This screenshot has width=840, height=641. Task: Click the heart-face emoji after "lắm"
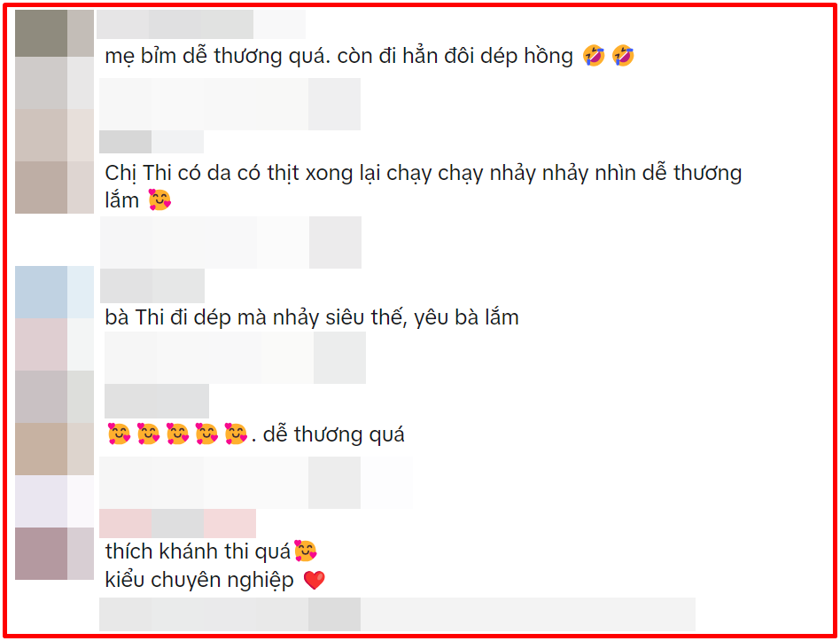[x=159, y=199]
